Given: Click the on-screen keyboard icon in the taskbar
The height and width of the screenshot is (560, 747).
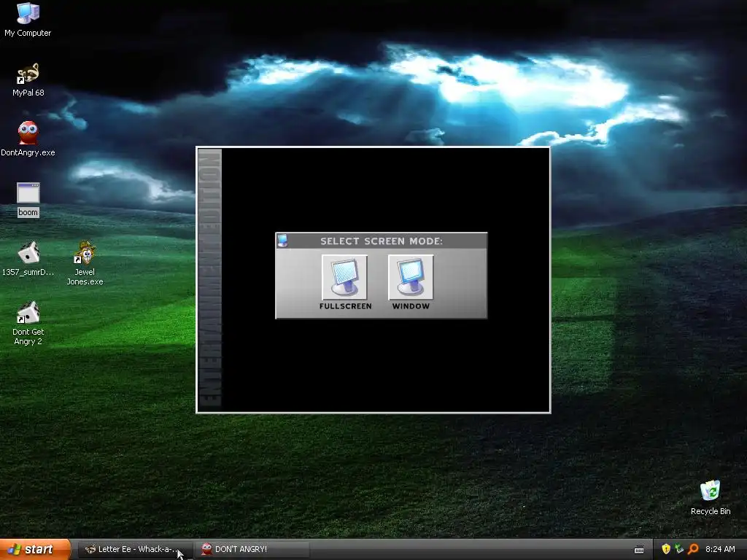Looking at the screenshot, I should pyautogui.click(x=639, y=550).
